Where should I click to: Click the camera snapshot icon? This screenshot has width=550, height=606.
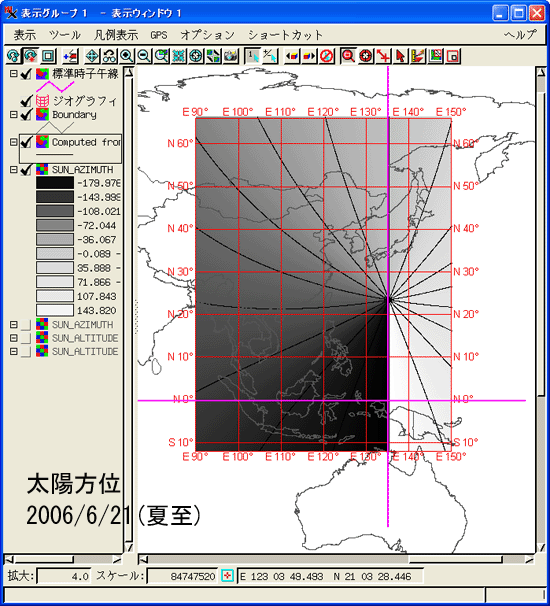click(x=231, y=56)
